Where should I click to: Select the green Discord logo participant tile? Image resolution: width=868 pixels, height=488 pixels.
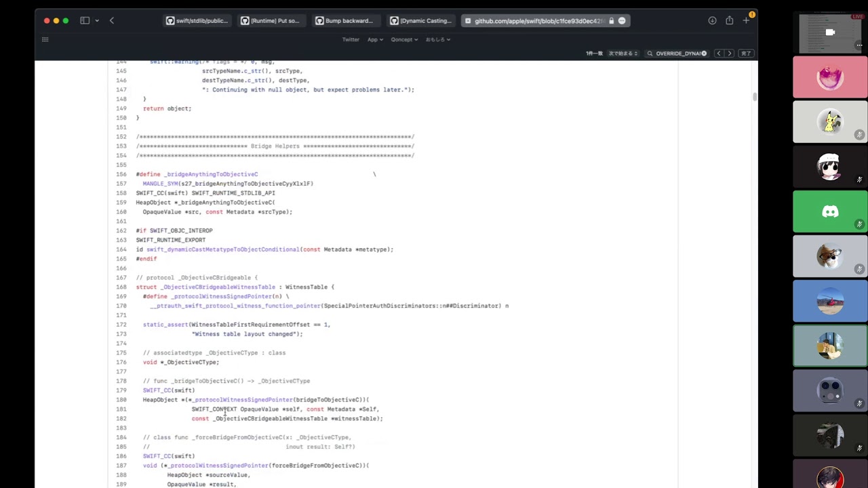[830, 212]
